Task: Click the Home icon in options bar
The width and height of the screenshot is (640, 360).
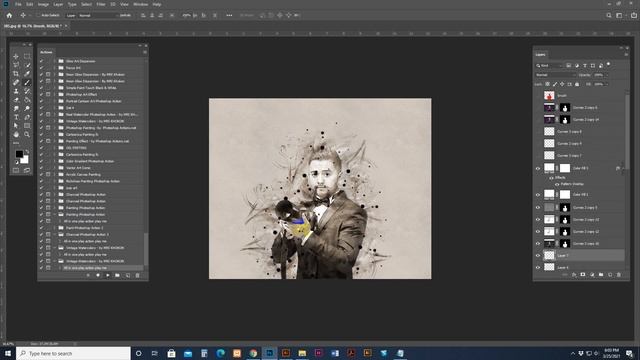Action: 9,15
